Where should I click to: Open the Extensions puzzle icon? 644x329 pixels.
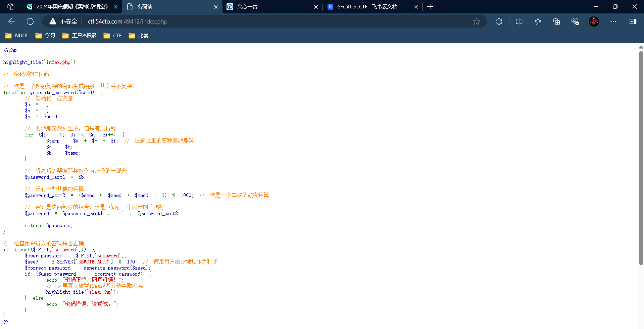click(499, 22)
